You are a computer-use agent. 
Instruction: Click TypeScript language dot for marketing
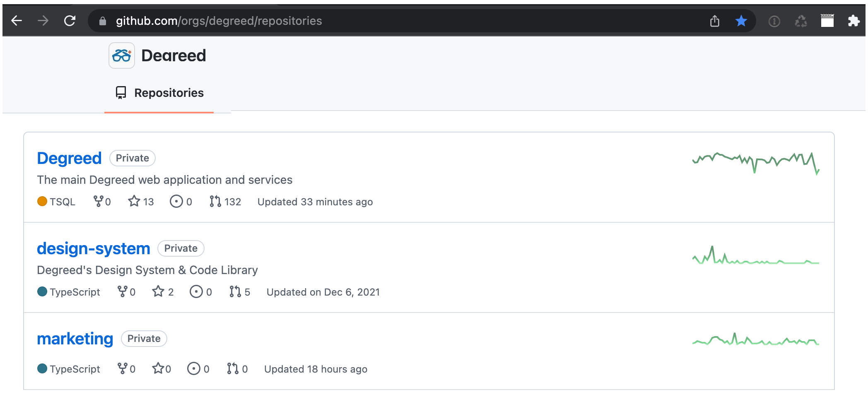42,368
